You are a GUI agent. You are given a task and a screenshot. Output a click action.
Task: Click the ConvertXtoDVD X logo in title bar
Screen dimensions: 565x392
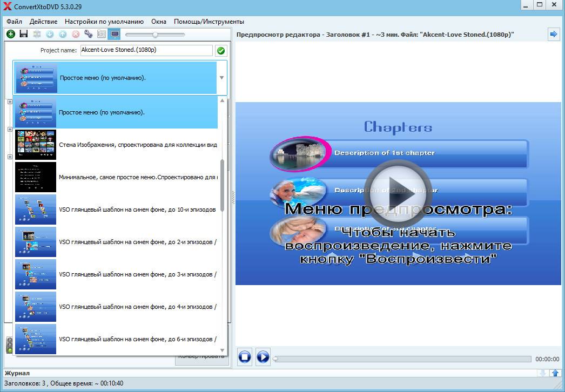pyautogui.click(x=7, y=6)
